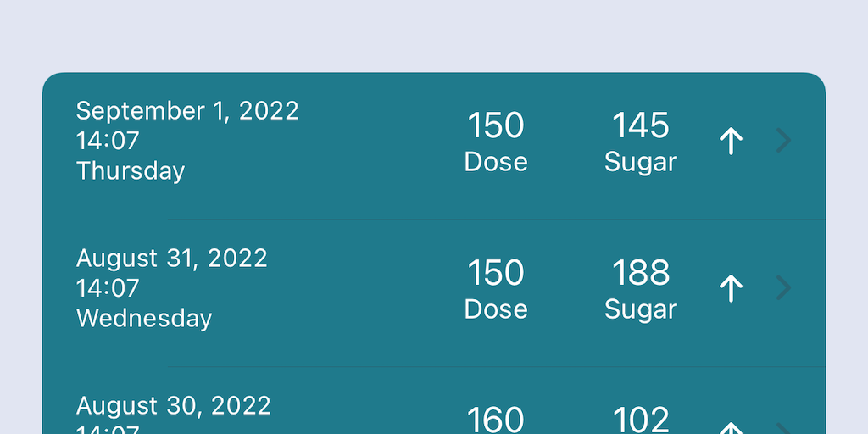The image size is (868, 434).
Task: Tap the Wednesday weekday label
Action: pyautogui.click(x=144, y=319)
